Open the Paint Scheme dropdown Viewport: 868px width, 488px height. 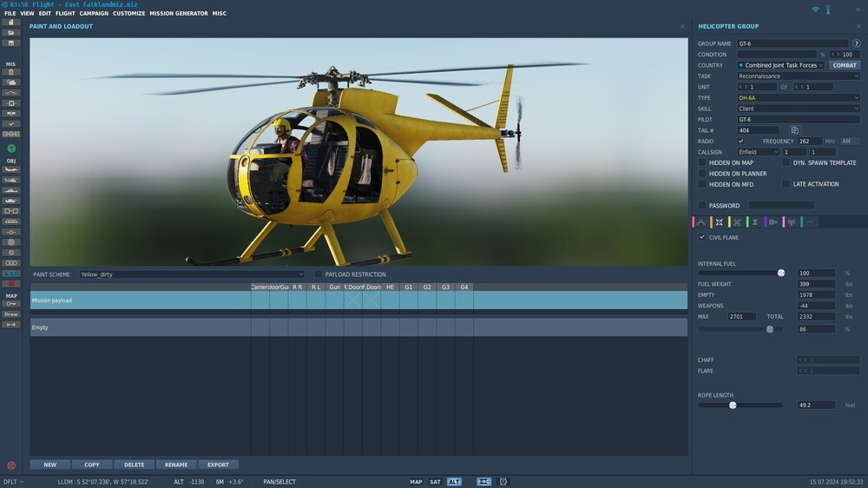[192, 274]
